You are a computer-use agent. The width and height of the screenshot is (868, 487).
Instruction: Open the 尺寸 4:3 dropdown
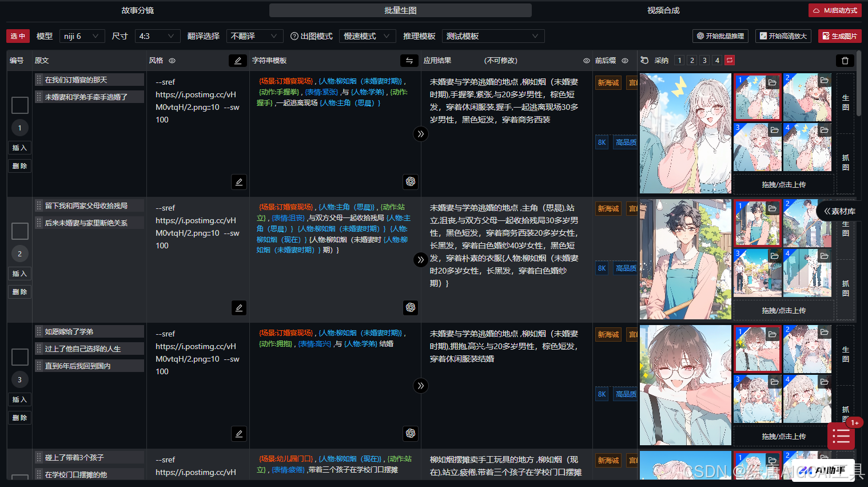click(x=157, y=36)
